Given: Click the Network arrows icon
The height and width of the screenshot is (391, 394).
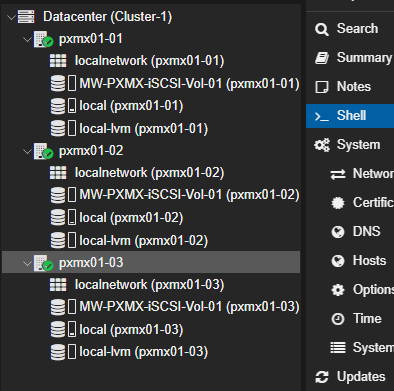Looking at the screenshot, I should 338,174.
